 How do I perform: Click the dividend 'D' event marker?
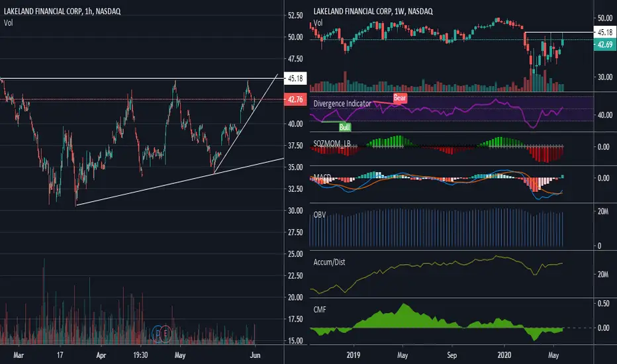point(158,334)
